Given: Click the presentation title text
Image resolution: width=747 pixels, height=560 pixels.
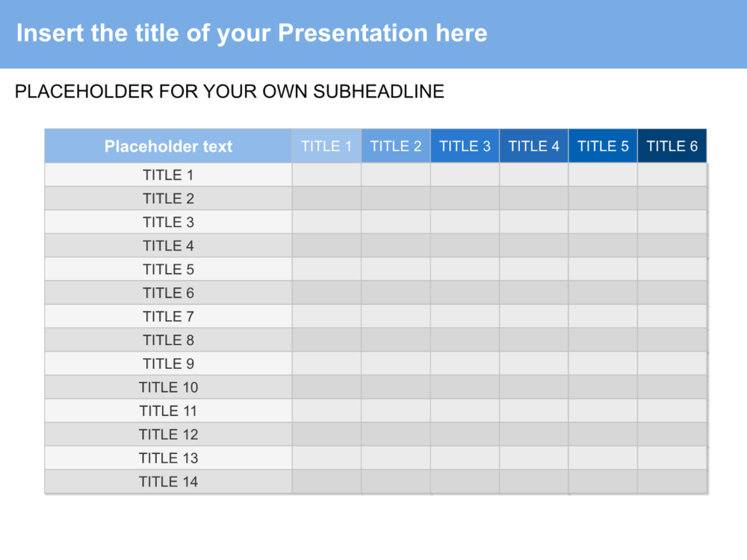Looking at the screenshot, I should point(252,34).
